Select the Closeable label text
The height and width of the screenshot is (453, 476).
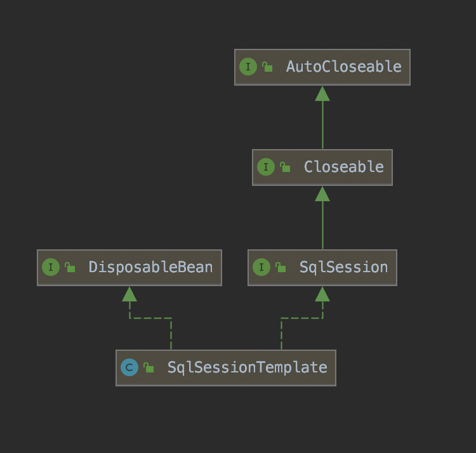343,167
